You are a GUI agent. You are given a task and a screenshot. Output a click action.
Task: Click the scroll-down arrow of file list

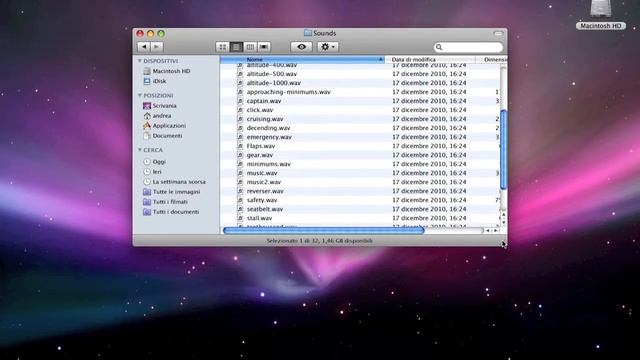tap(504, 222)
